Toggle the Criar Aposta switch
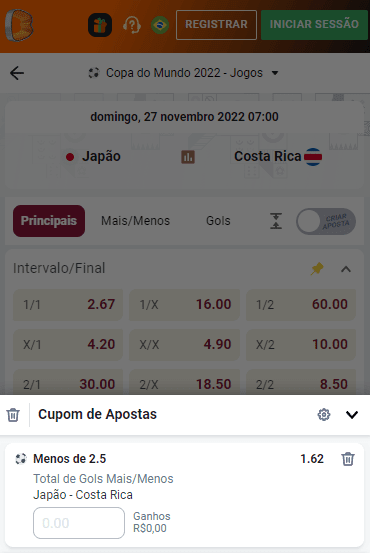The height and width of the screenshot is (553, 370). (326, 221)
